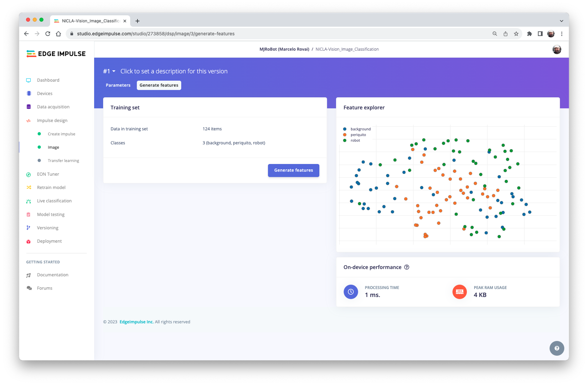Open the Versioning branch icon
This screenshot has height=385, width=588.
click(x=29, y=228)
